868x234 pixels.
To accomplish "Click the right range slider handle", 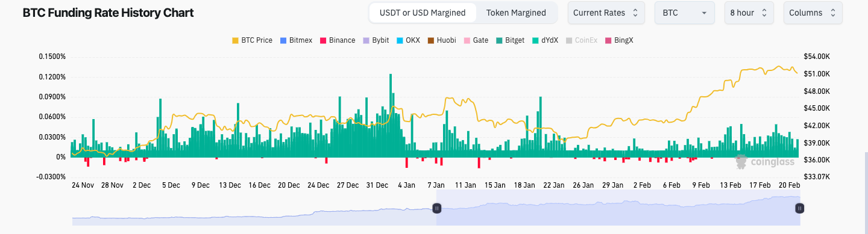I will (x=799, y=208).
